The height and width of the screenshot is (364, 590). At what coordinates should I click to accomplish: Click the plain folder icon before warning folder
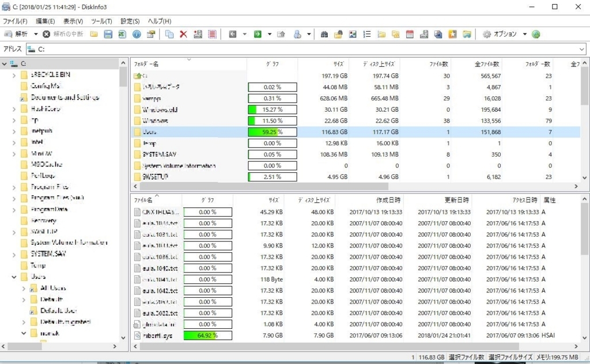pos(381,34)
